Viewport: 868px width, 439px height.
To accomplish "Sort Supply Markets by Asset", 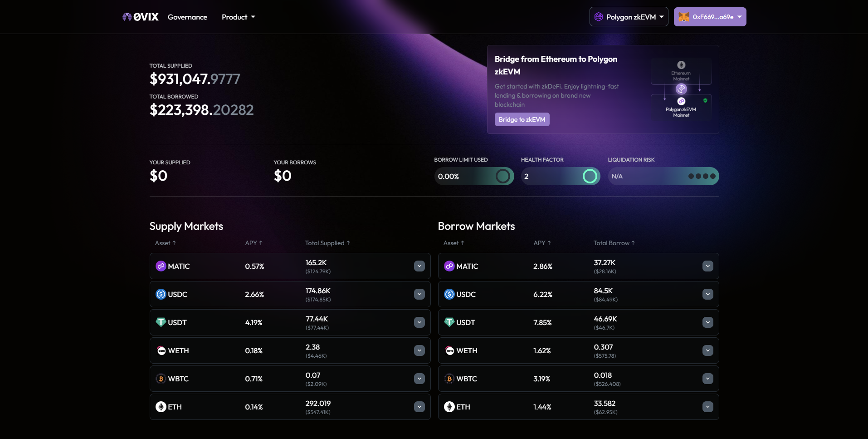I will point(166,243).
